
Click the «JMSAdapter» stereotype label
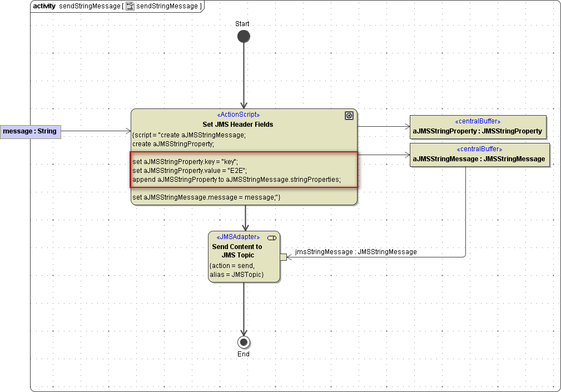237,237
